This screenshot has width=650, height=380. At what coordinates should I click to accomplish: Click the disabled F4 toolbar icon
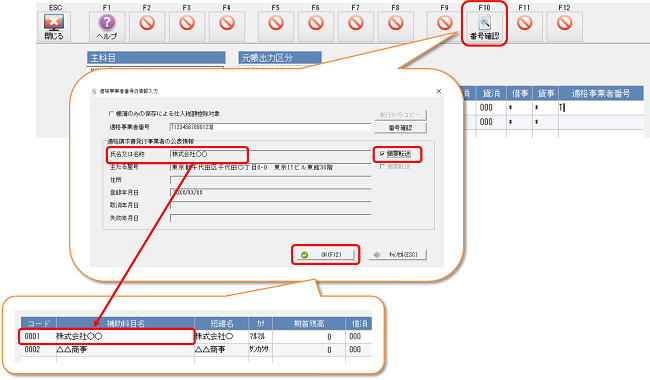[227, 27]
